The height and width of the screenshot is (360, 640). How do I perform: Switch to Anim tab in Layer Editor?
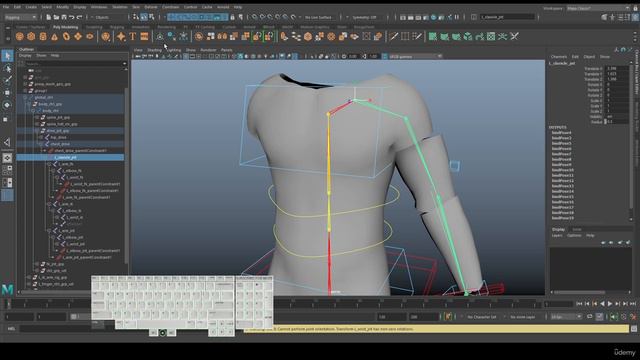[x=576, y=229]
